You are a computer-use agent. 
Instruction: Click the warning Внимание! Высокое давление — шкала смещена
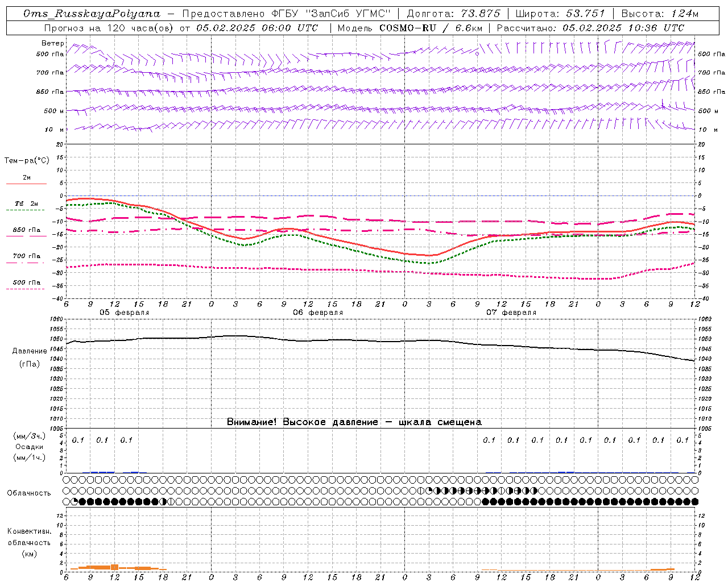[x=354, y=422]
